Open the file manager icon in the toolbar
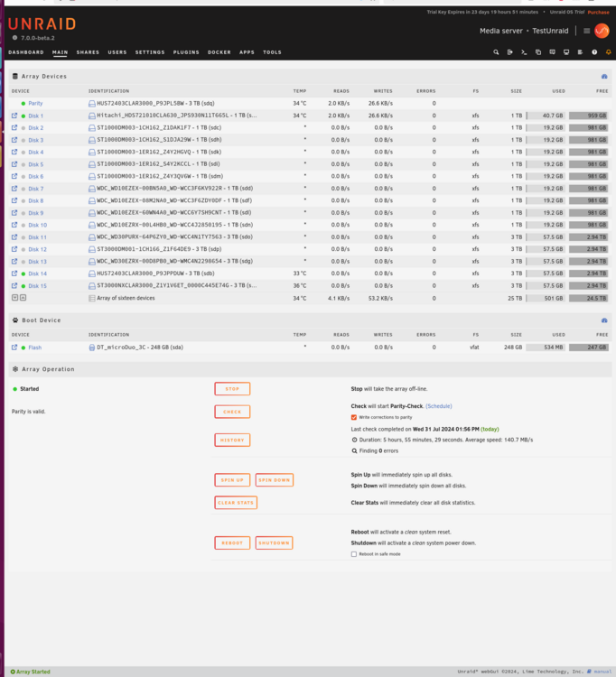This screenshot has width=616, height=677. point(538,52)
